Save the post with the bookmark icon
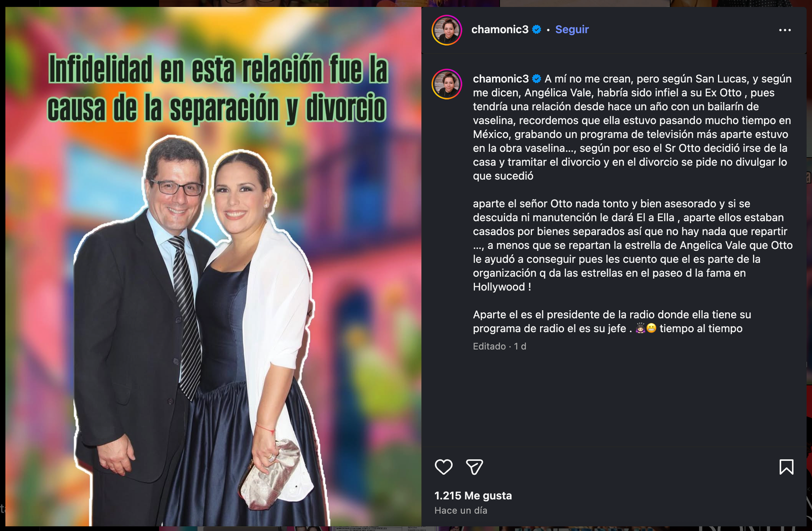 click(786, 467)
